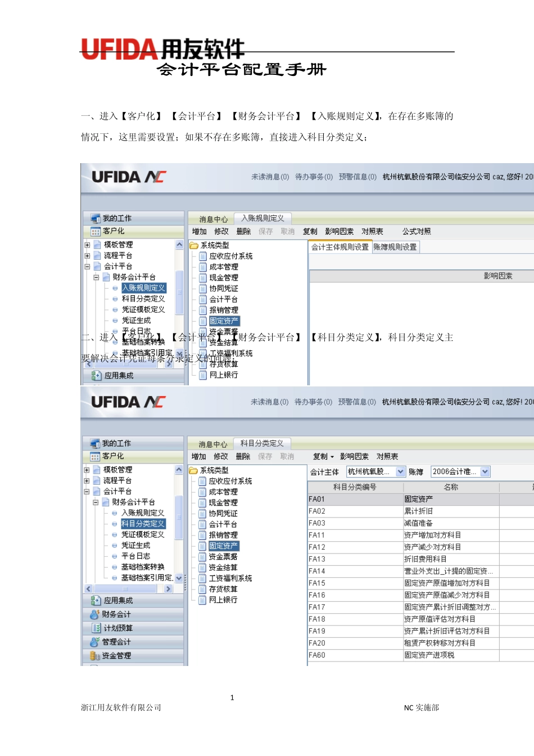This screenshot has width=534, height=756.
Task: Click 应收应付系统 document icon on 入账规则定义 screen
Action: coord(203,256)
